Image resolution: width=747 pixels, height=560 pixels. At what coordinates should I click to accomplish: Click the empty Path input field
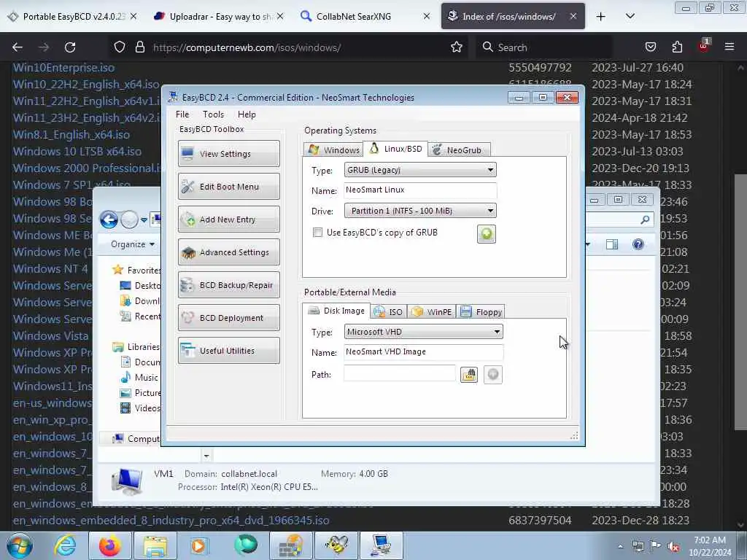point(399,374)
